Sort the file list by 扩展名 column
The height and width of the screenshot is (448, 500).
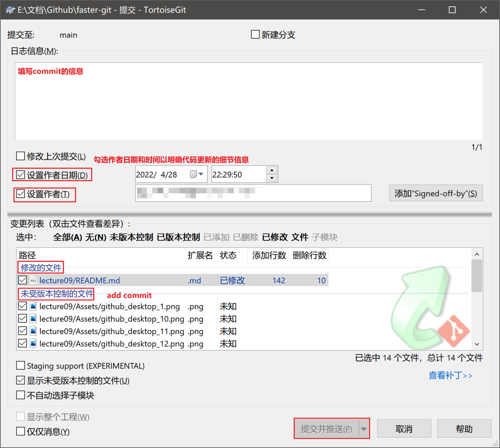tap(200, 256)
